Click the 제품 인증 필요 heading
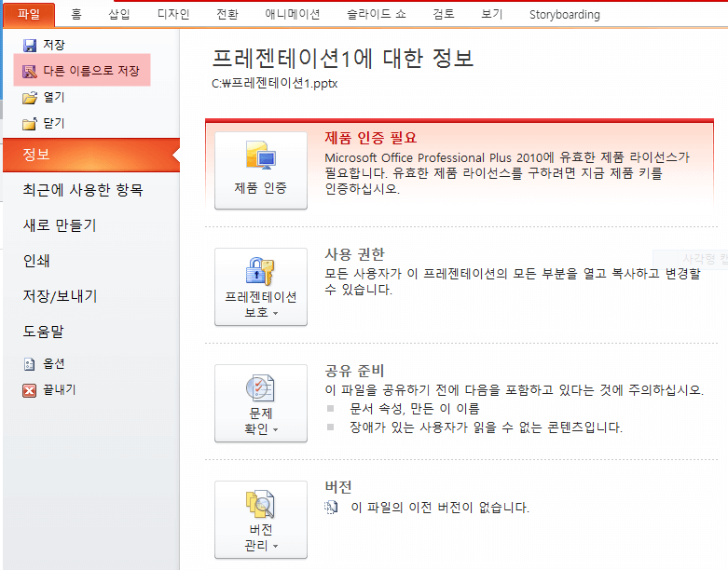This screenshot has width=728, height=570. pyautogui.click(x=370, y=138)
